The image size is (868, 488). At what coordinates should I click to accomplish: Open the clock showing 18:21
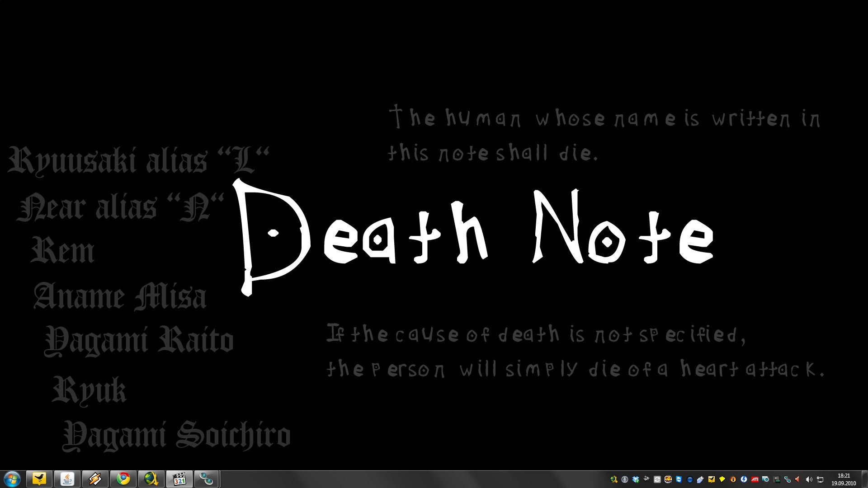coord(844,479)
